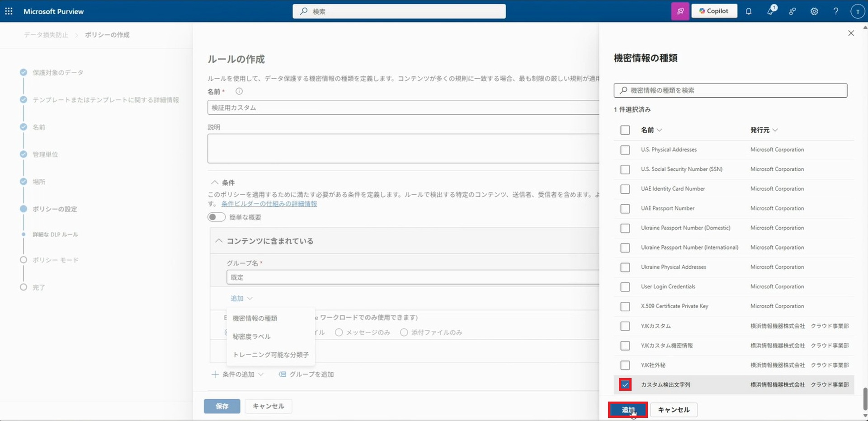Collapse the コンテンツに含まれている section
The height and width of the screenshot is (421, 868).
coord(219,241)
